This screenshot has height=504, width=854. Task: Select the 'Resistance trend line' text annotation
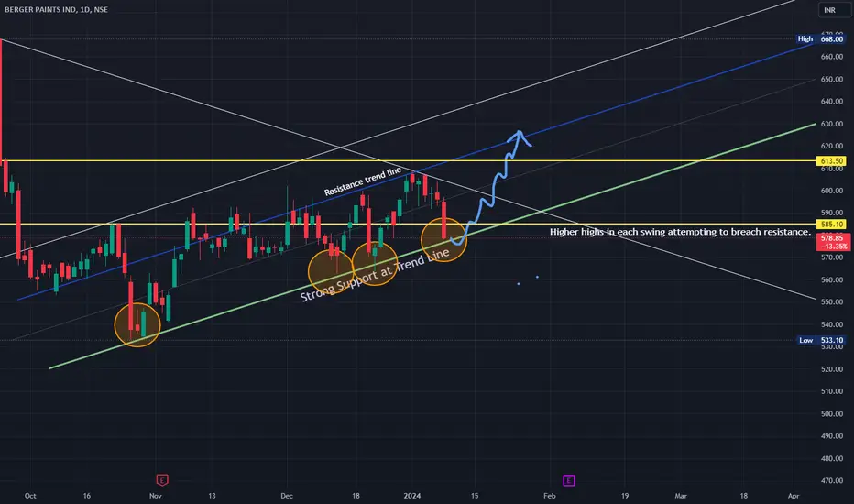tap(363, 182)
